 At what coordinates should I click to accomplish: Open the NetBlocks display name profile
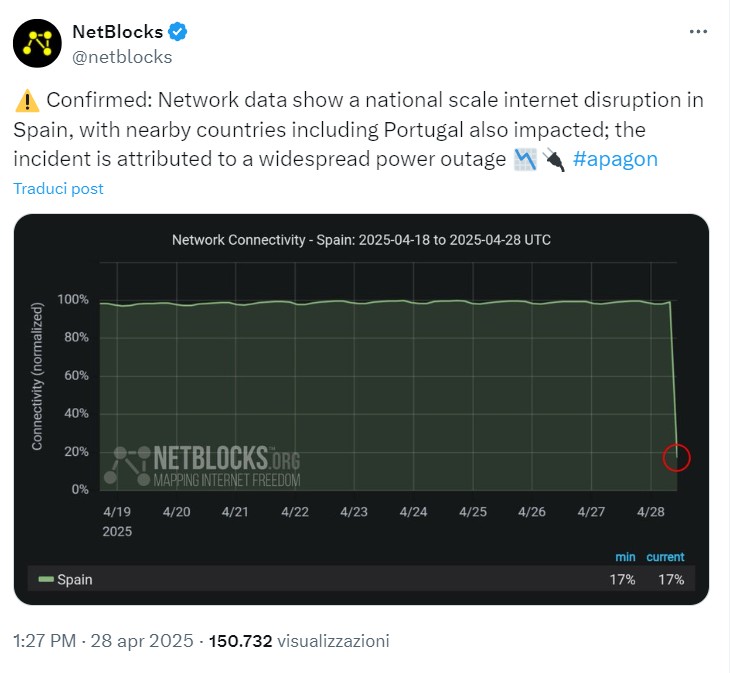tap(118, 32)
